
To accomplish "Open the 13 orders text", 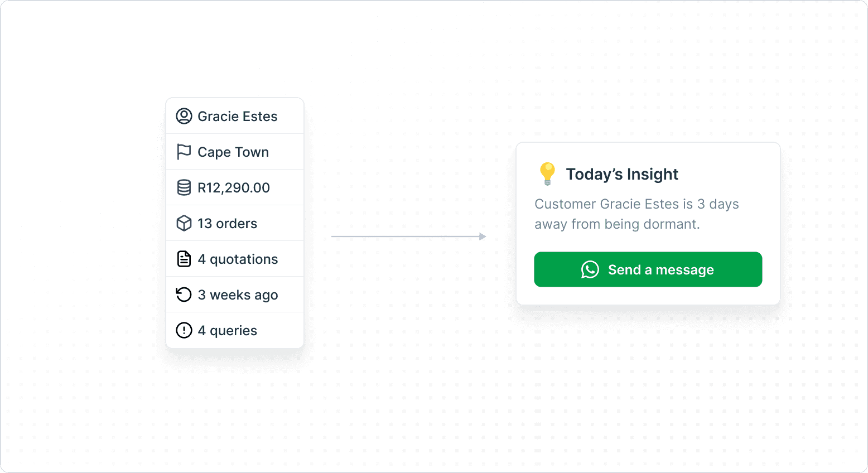I will coord(228,223).
